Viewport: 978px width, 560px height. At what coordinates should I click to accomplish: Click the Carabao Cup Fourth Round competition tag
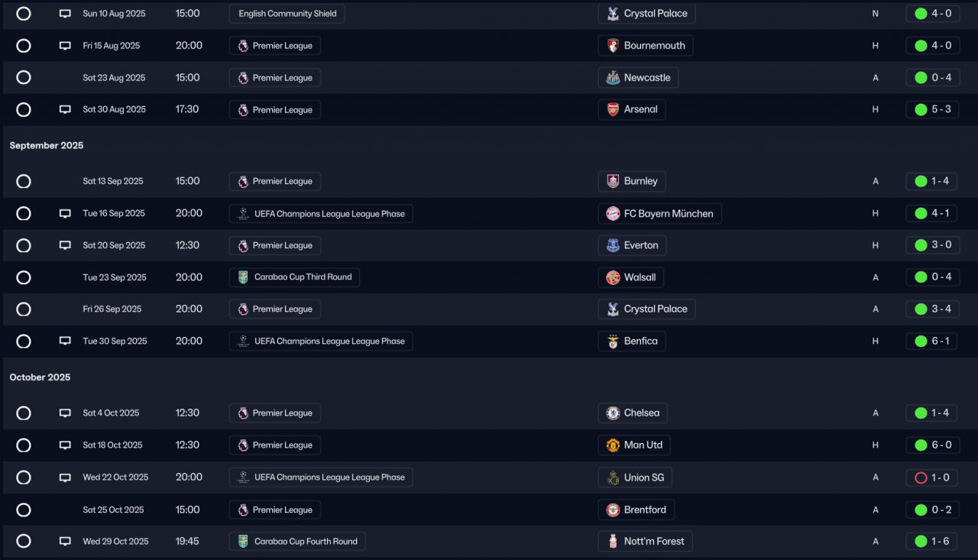pyautogui.click(x=297, y=542)
